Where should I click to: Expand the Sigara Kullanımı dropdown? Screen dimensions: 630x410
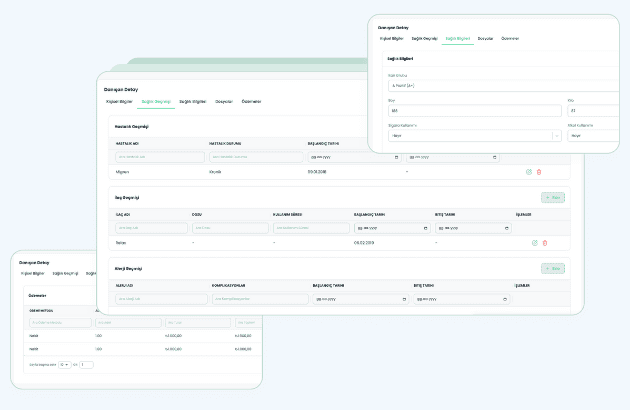556,136
